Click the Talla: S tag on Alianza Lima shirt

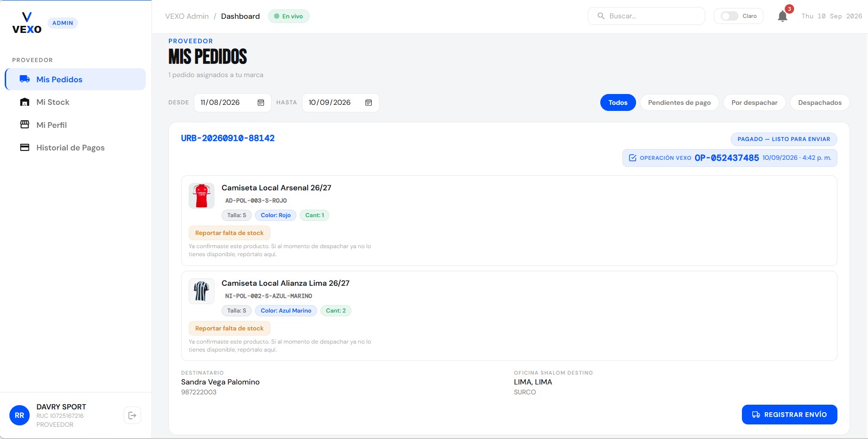point(237,311)
